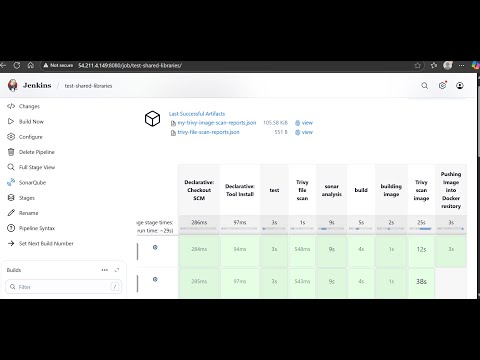Click the sonar analysis column header
480x360 pixels.
click(331, 190)
